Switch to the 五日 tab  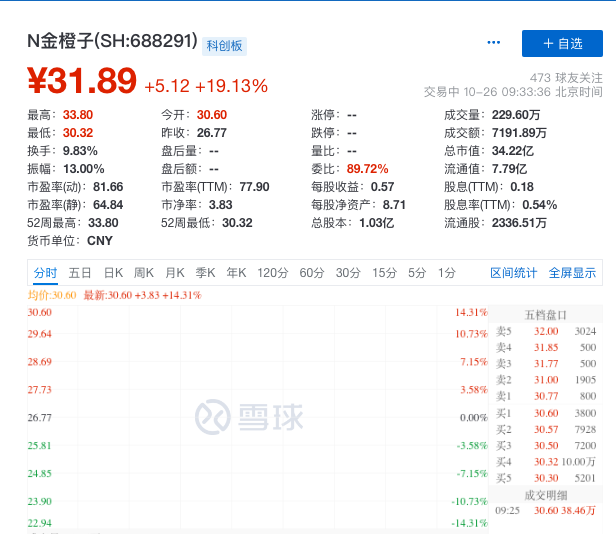[80, 272]
